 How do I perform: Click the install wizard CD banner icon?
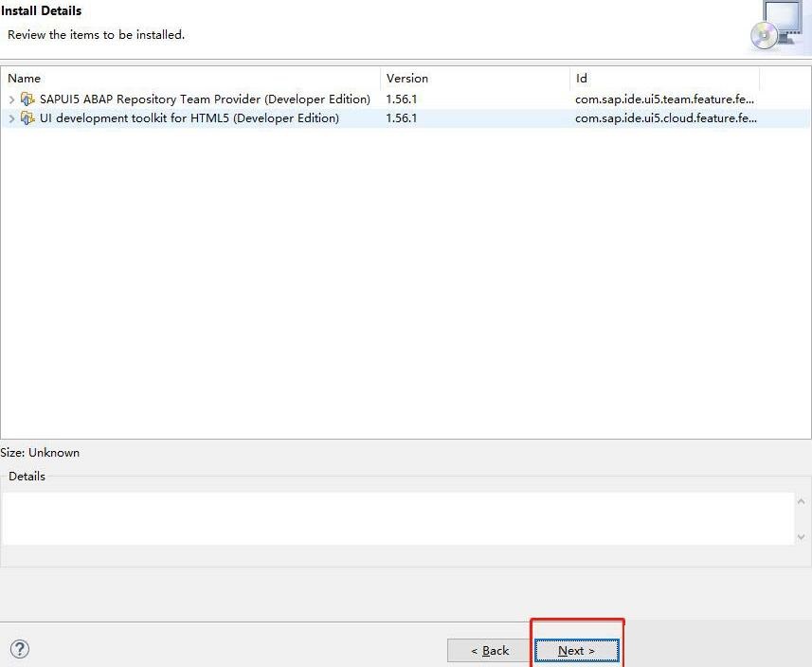779,27
